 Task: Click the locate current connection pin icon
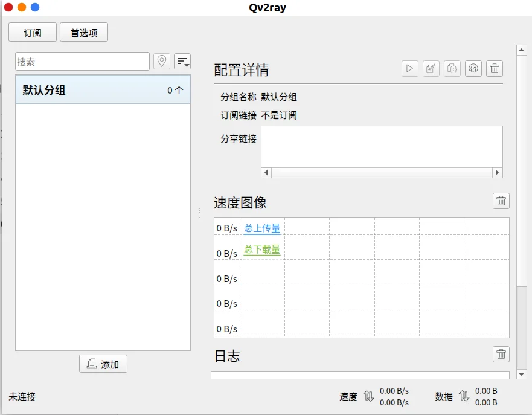[x=162, y=62]
